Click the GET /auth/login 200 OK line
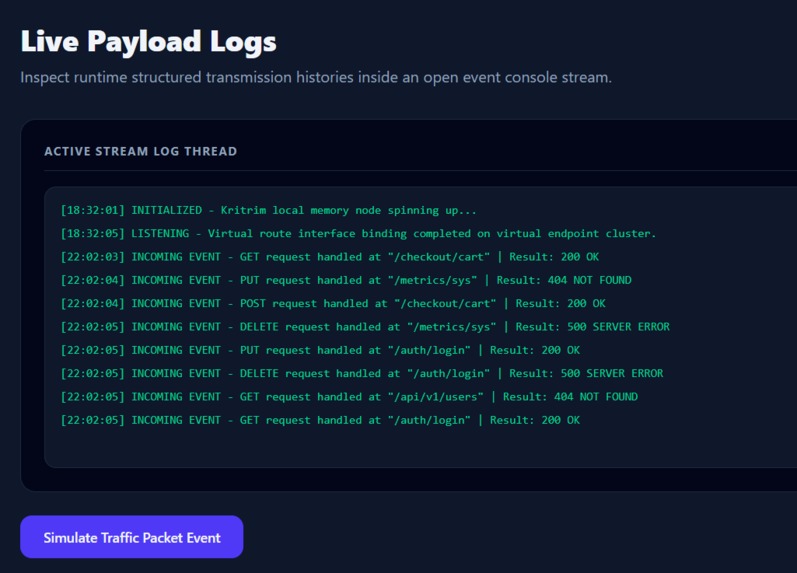Viewport: 797px width, 573px height. pyautogui.click(x=320, y=420)
